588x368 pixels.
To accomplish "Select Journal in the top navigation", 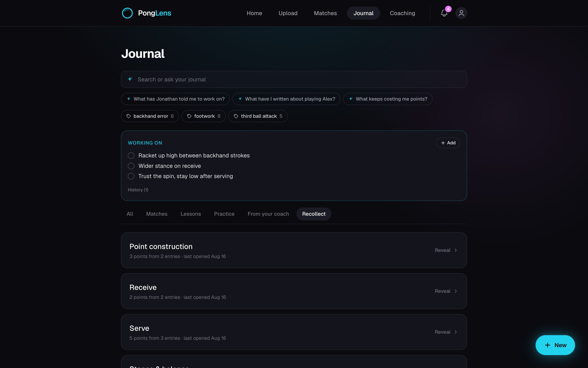I will pyautogui.click(x=363, y=13).
